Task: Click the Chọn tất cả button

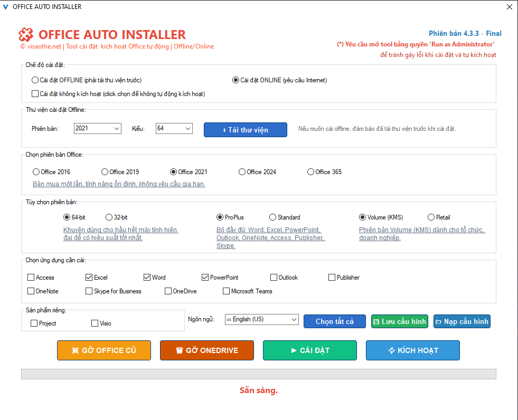Action: [x=335, y=321]
